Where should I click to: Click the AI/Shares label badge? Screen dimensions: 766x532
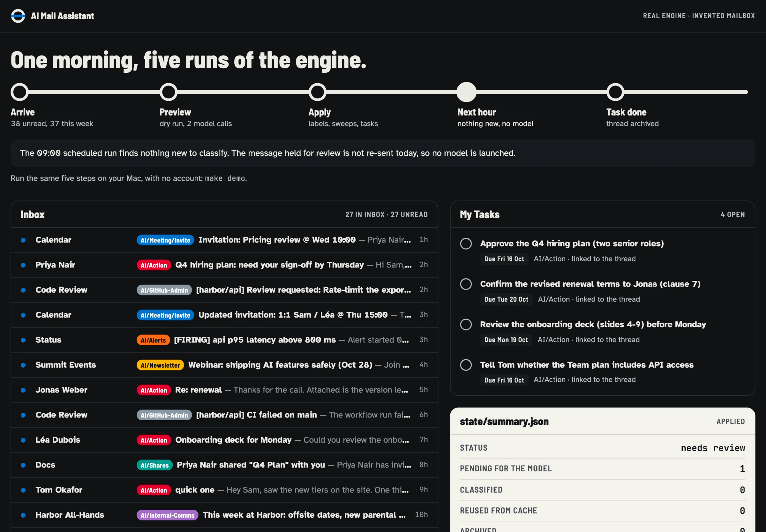154,465
